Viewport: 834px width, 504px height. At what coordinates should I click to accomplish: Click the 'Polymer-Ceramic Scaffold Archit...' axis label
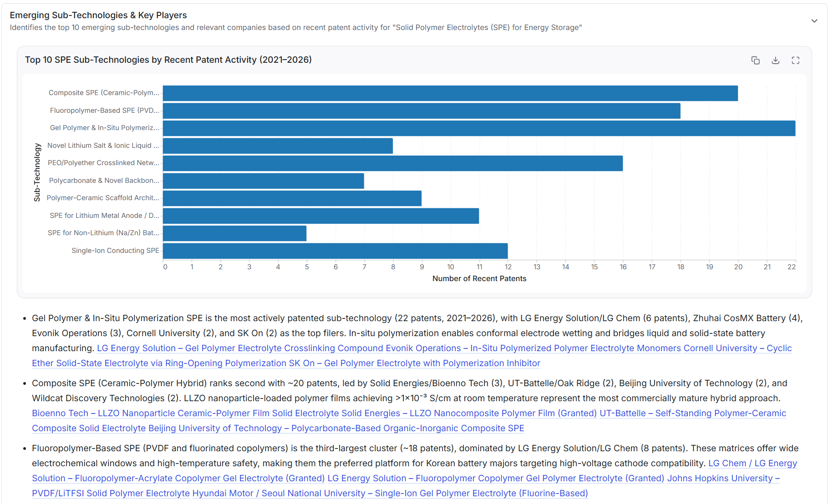coord(103,198)
